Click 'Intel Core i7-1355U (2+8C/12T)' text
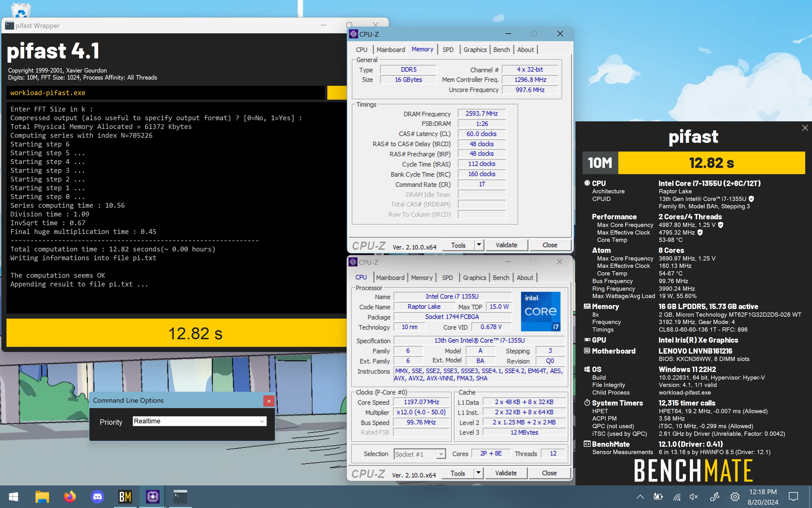The width and height of the screenshot is (812, 508). [709, 183]
